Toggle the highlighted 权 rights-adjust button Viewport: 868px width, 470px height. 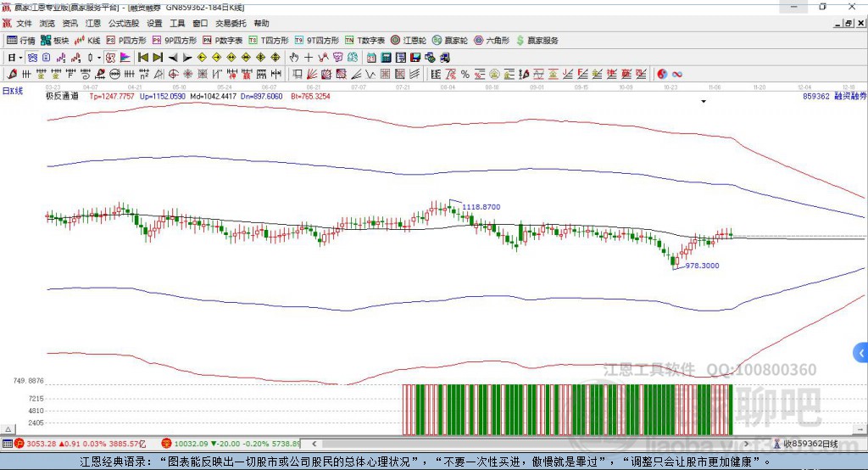click(110, 58)
